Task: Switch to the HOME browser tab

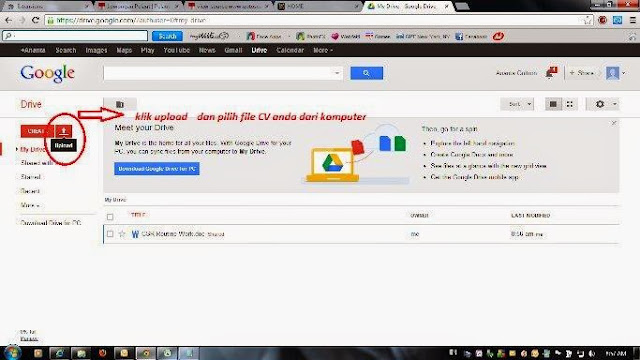Action: (x=318, y=6)
